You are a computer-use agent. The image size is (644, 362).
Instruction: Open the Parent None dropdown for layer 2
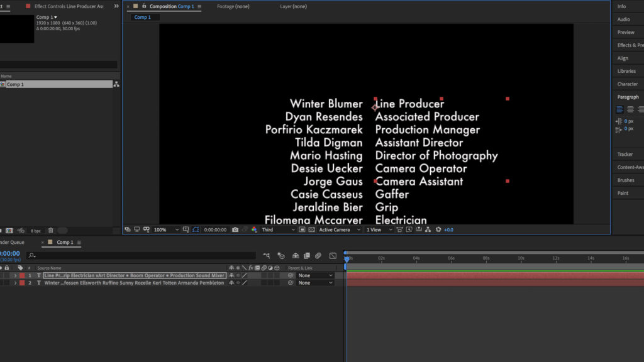click(315, 283)
